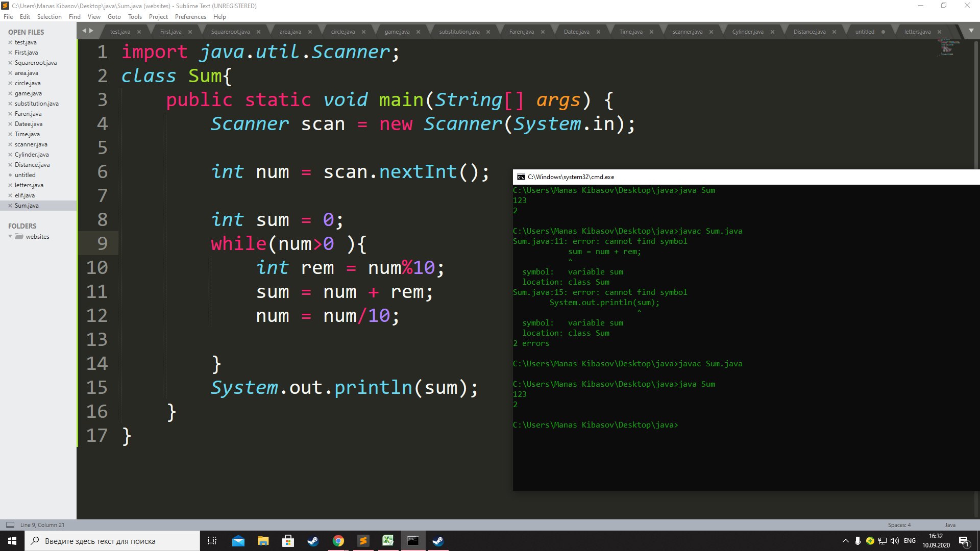Open the tab list dropdown arrow
Viewport: 980px width, 551px height.
(971, 31)
